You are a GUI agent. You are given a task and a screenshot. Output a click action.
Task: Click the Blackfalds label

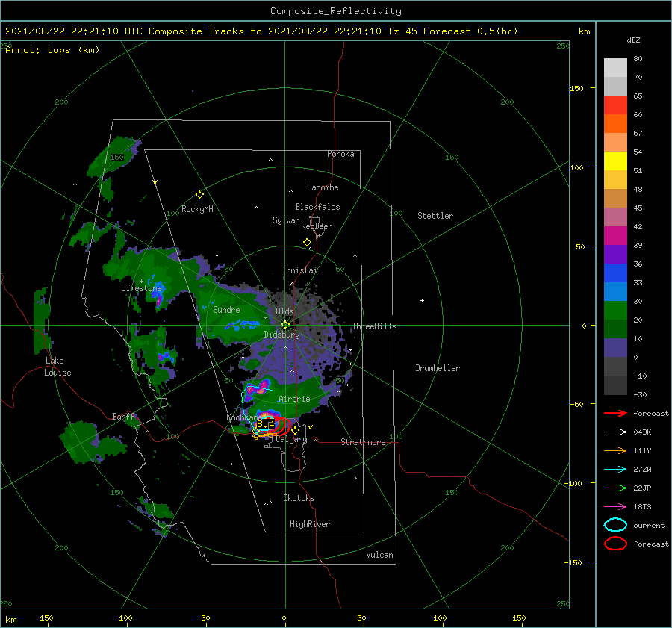(317, 207)
